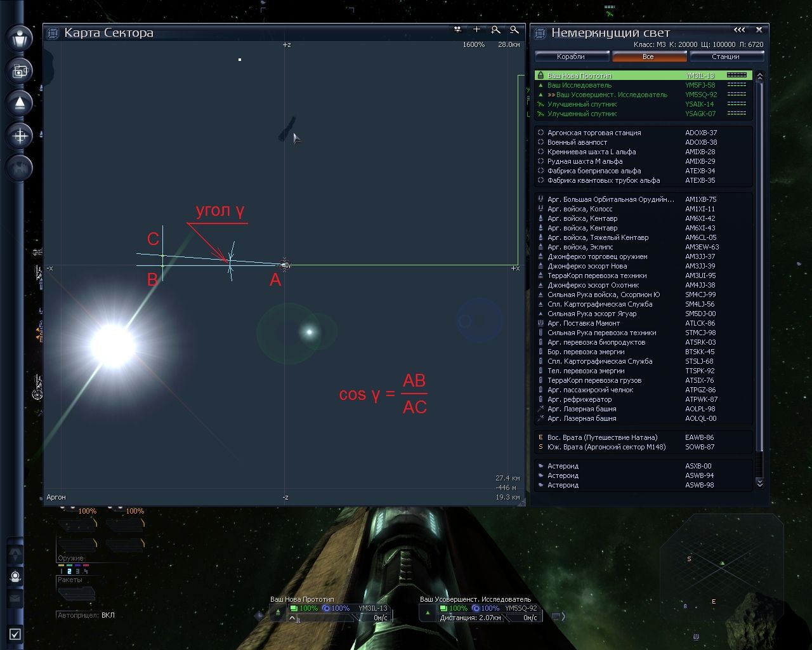Select Сильная Рука эскорт Ягуар row
The height and width of the screenshot is (650, 812).
click(x=643, y=314)
